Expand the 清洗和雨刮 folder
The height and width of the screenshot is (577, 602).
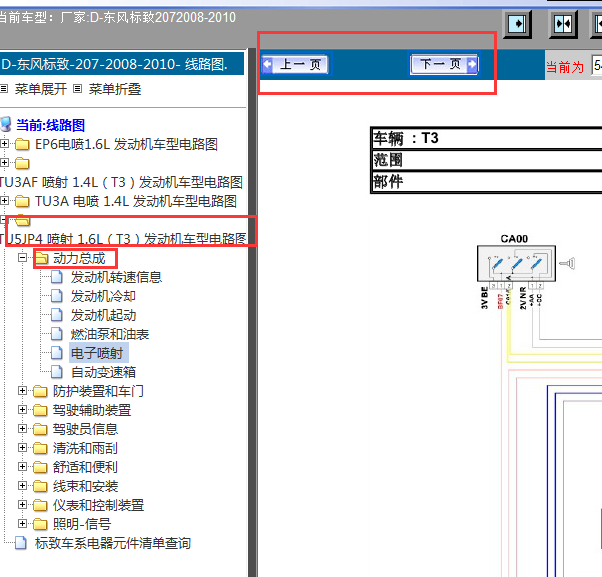22,448
